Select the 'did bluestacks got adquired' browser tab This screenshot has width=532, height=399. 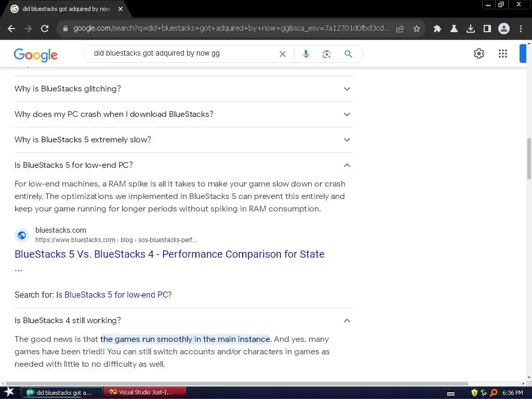pyautogui.click(x=66, y=9)
